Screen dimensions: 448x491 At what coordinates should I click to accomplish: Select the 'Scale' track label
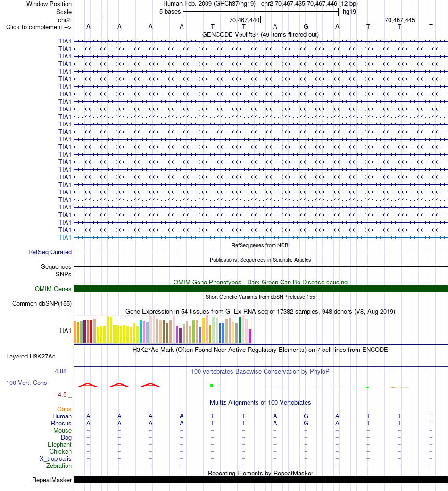coord(64,12)
